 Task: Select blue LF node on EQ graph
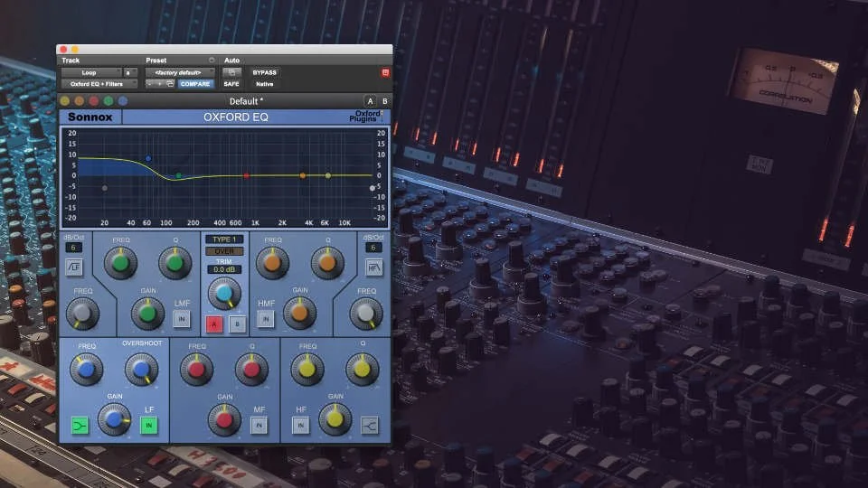click(x=148, y=159)
